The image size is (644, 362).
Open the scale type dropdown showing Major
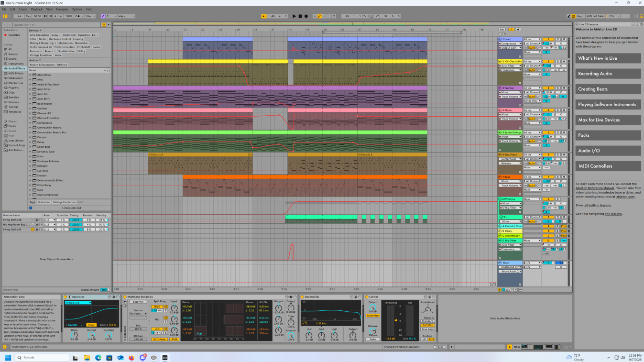click(127, 16)
